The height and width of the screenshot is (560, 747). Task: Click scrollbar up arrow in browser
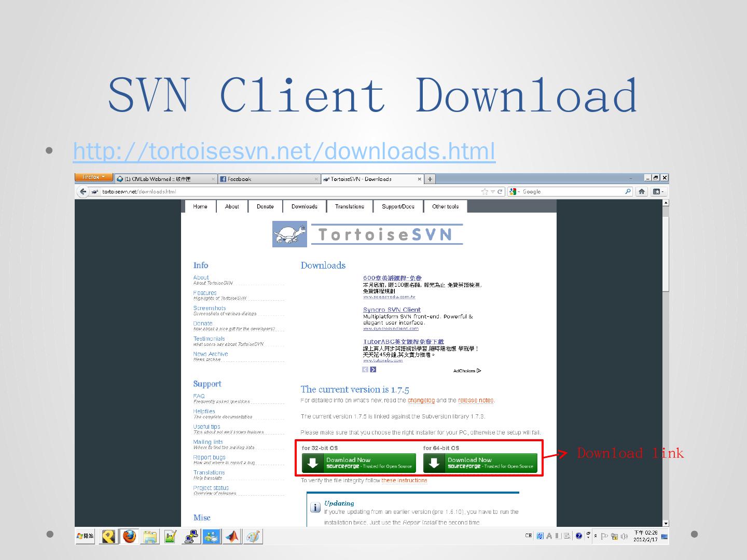tap(666, 203)
